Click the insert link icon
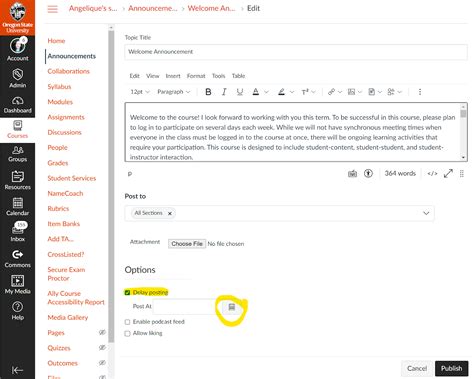474x379 pixels. (331, 92)
